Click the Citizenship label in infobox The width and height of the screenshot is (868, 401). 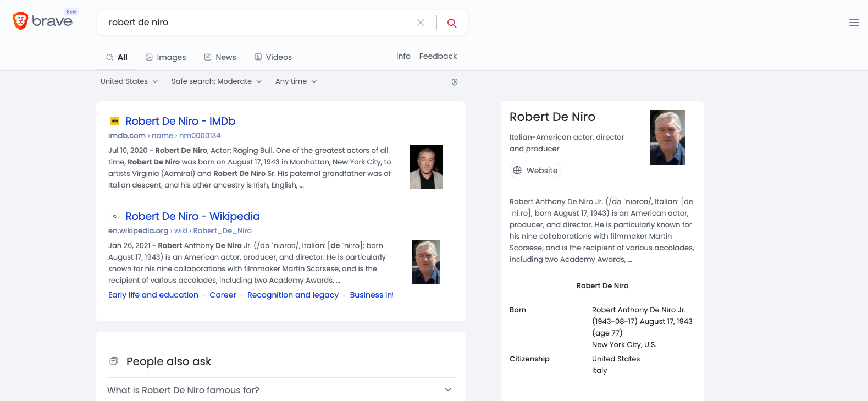(529, 359)
